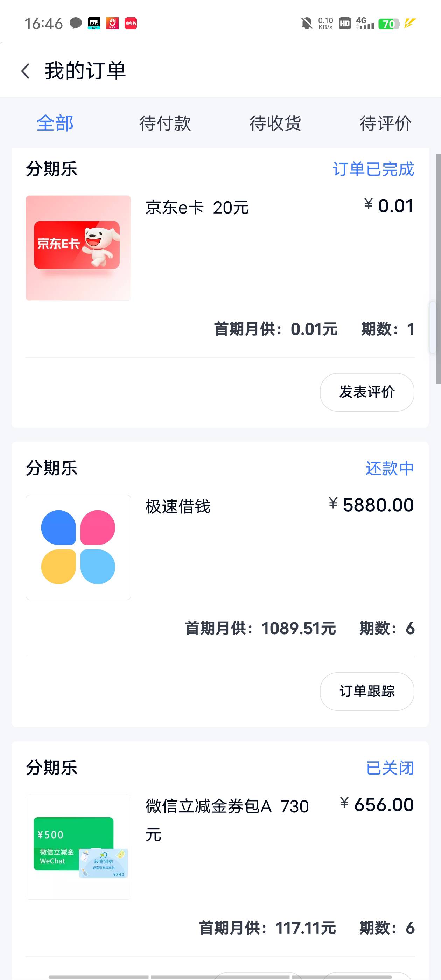441x980 pixels.
Task: Click the vertical scrollbar on the right edge
Action: point(438,268)
